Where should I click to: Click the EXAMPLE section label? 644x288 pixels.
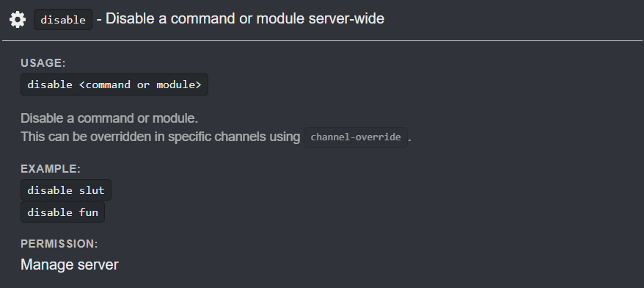pos(51,169)
